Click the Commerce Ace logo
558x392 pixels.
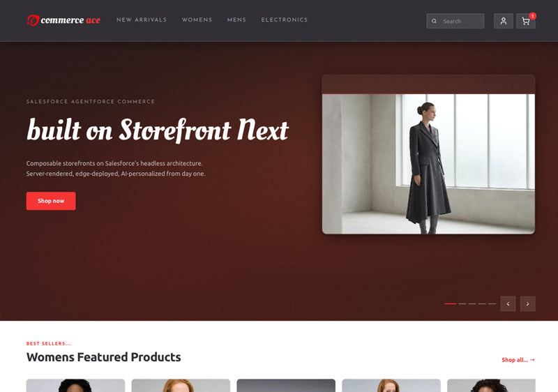tap(63, 20)
